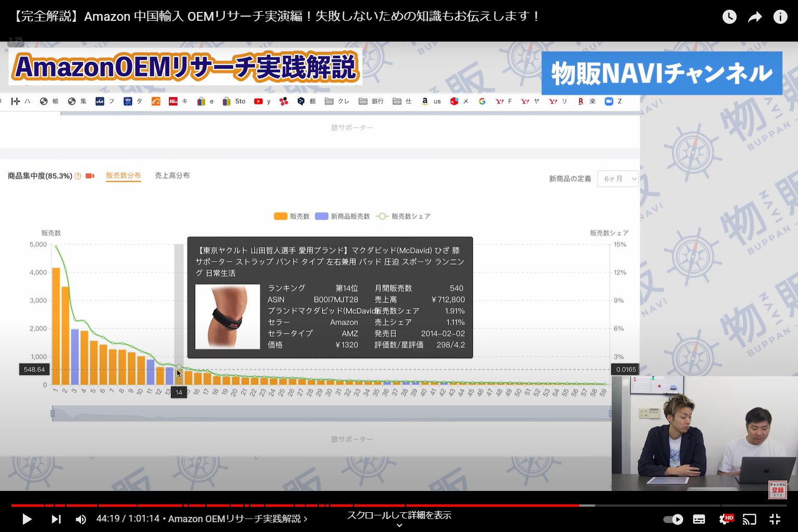
Task: Open the Zoom bookmark
Action: tap(614, 101)
